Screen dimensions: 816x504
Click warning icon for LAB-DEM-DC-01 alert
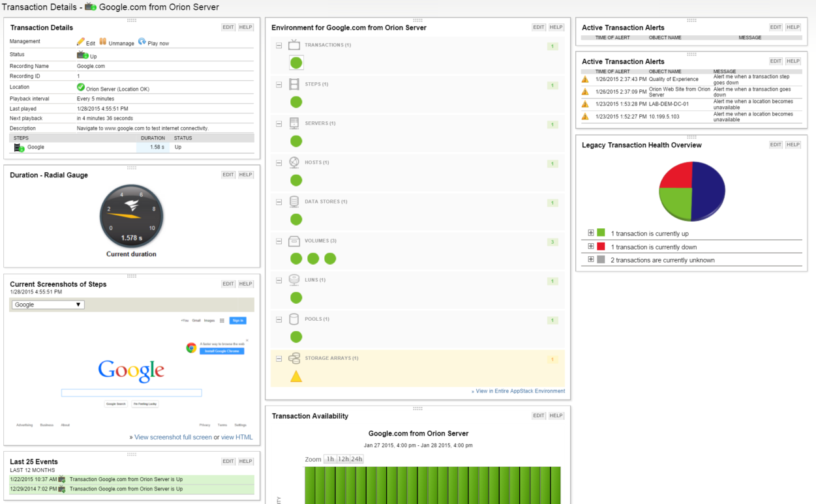pyautogui.click(x=585, y=104)
